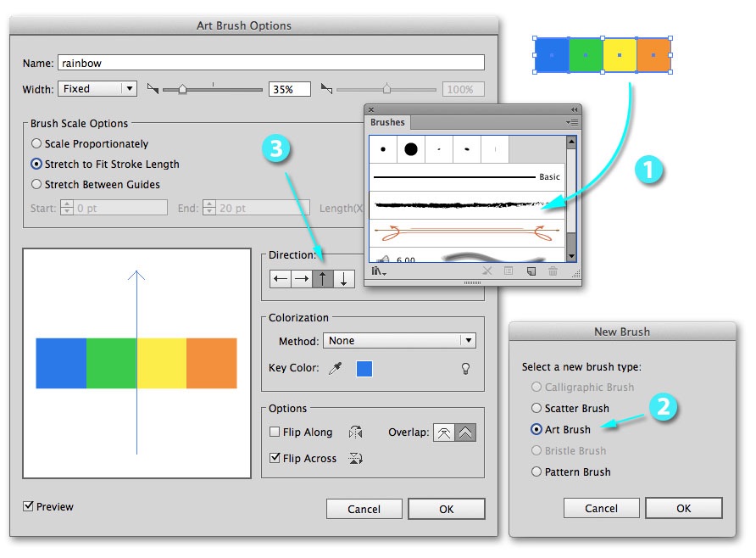756x558 pixels.
Task: Select the first Overlap adjustment button
Action: [443, 432]
